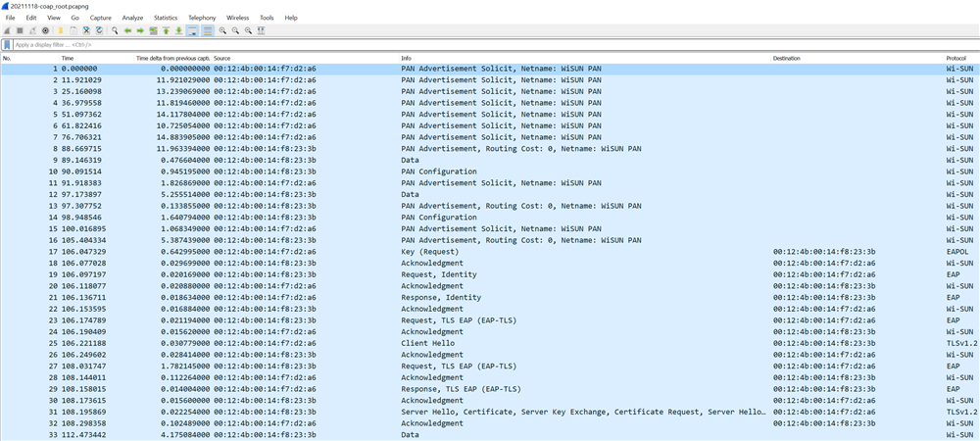This screenshot has height=441, width=980.
Task: Select packet 33 Data row
Action: 490,434
